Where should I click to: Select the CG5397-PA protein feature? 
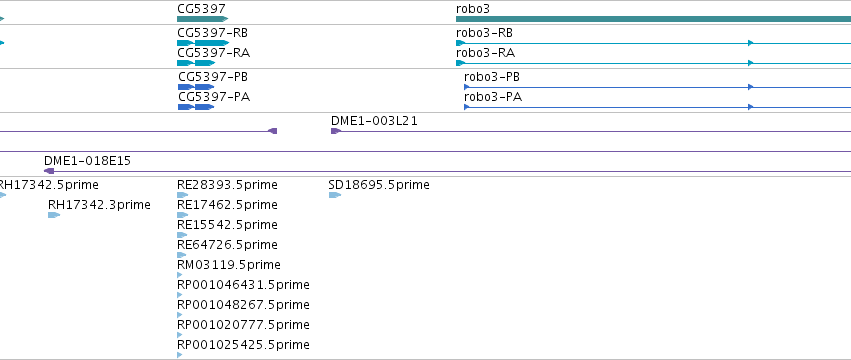click(196, 107)
